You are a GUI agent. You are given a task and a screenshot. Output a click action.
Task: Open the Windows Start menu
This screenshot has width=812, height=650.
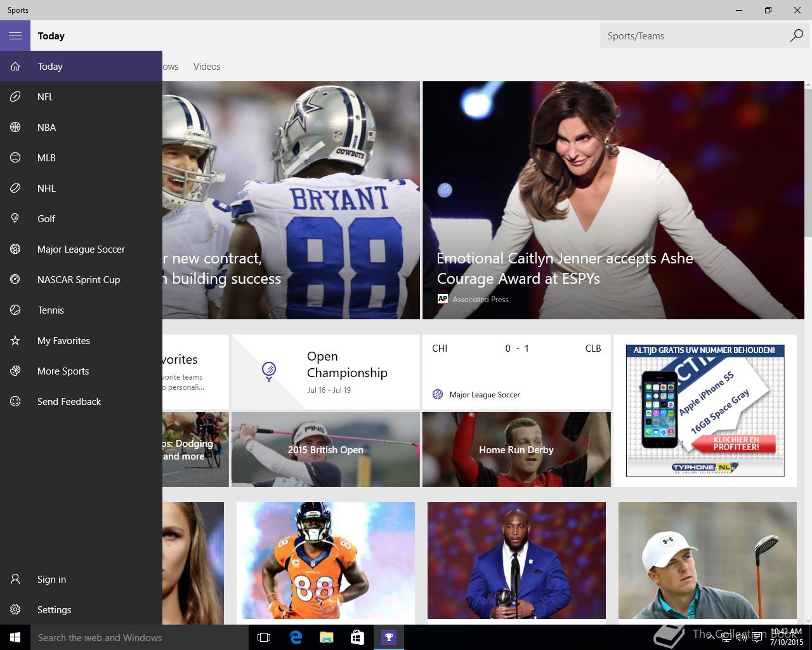[15, 637]
